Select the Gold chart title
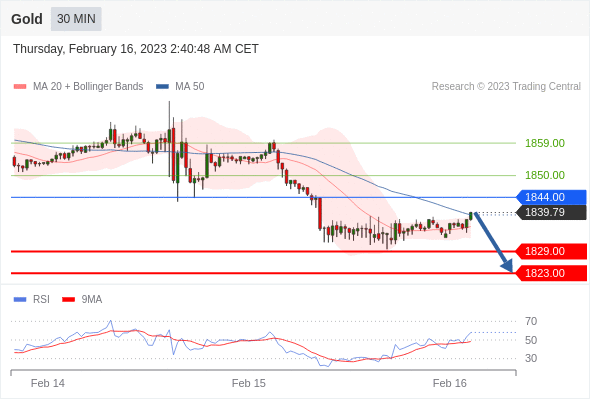Viewport: 590px width, 400px height. point(27,19)
